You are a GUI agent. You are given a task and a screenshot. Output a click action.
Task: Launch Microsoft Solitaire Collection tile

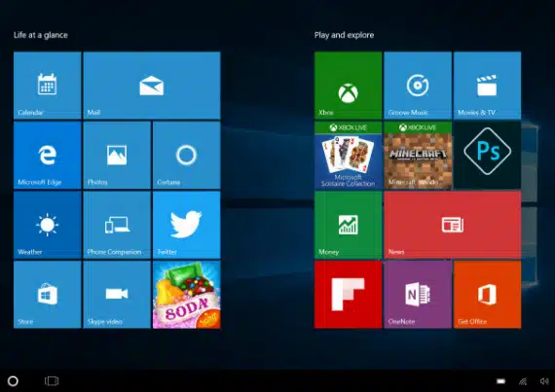348,155
